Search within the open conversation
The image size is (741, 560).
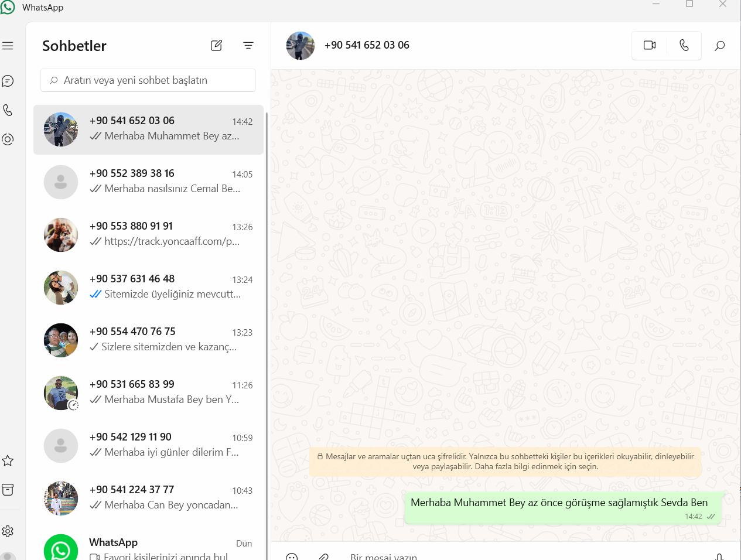coord(720,45)
